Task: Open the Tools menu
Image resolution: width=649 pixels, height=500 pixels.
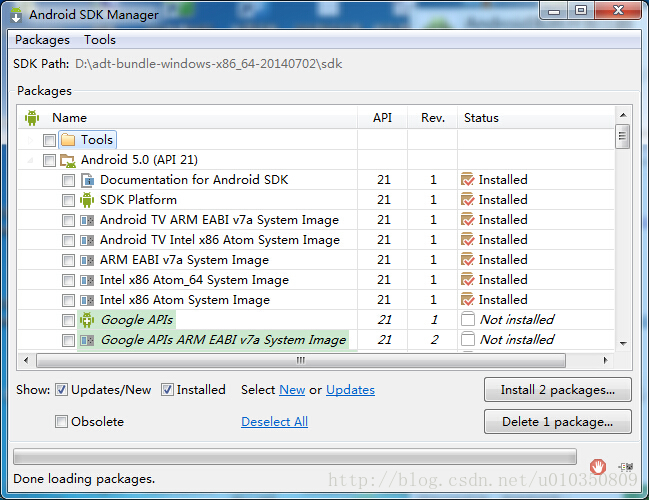Action: tap(100, 40)
